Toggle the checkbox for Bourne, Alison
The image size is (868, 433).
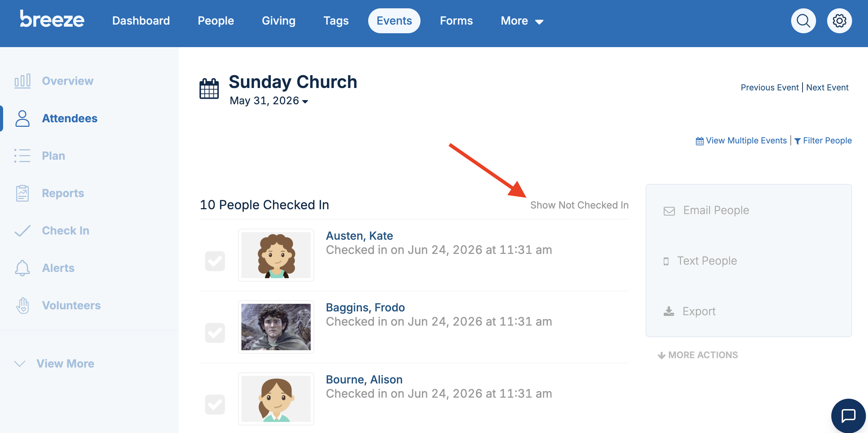pos(215,405)
